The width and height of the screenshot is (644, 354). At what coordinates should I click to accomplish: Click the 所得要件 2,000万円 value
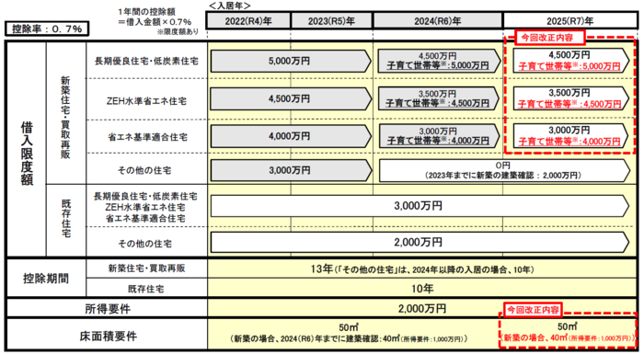422,308
